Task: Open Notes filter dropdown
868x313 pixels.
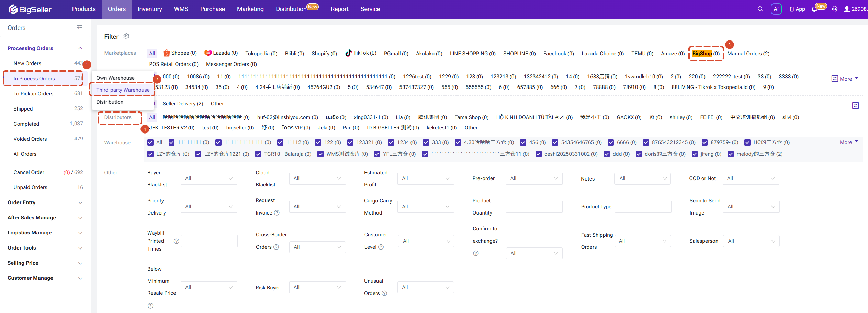Action: click(642, 178)
